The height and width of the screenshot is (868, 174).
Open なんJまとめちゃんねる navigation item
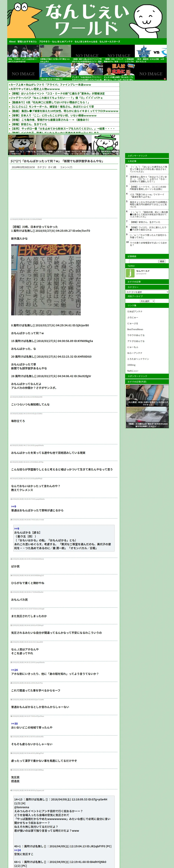[x=86, y=41]
